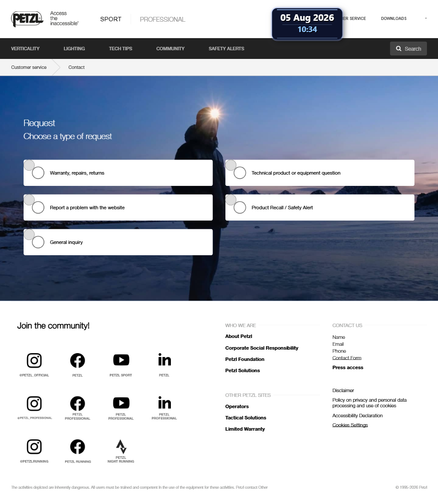Follow the Contact Form link
438x500 pixels.
(x=347, y=358)
